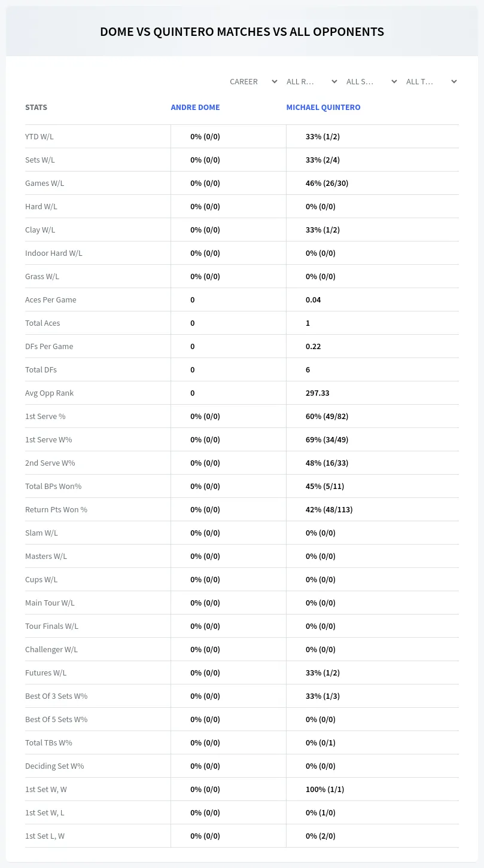Open Andre Dome's player profile link
The width and height of the screenshot is (484, 868).
click(195, 108)
